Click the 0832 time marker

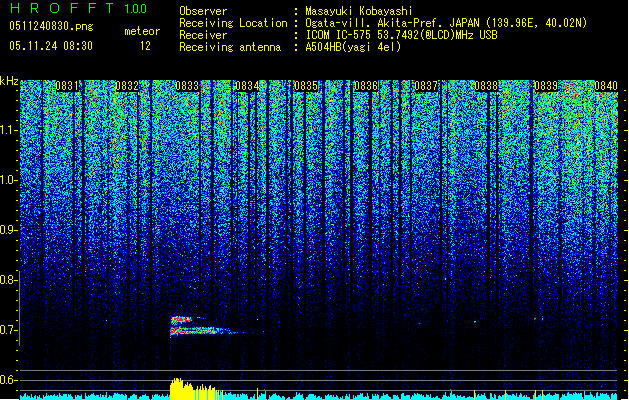(127, 86)
